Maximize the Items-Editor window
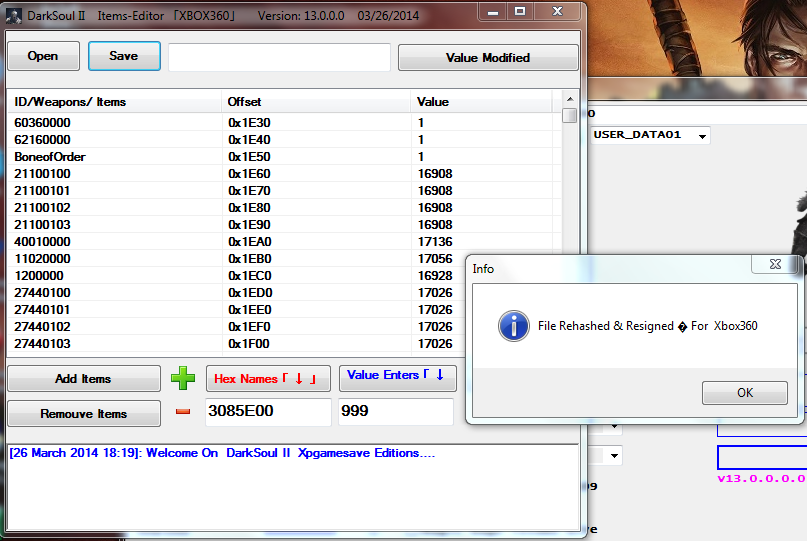 click(x=519, y=13)
